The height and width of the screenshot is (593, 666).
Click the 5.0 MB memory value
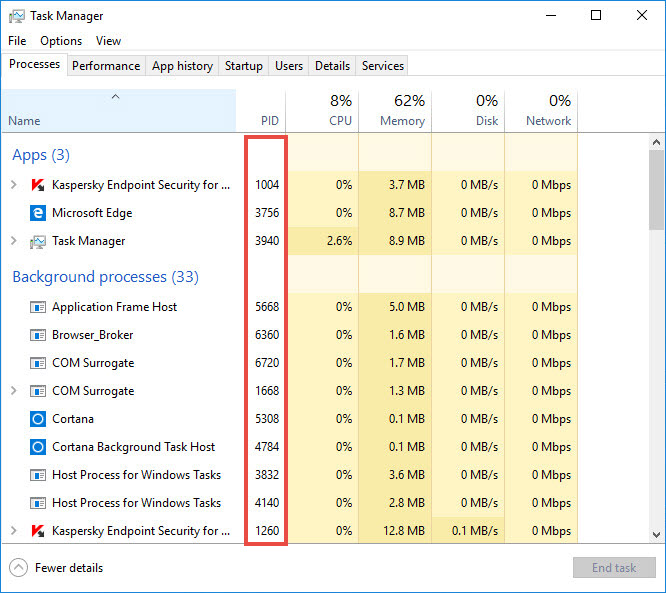coord(407,307)
